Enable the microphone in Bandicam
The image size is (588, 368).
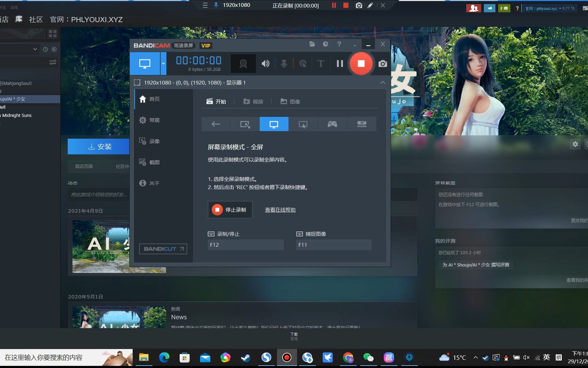[x=283, y=63]
